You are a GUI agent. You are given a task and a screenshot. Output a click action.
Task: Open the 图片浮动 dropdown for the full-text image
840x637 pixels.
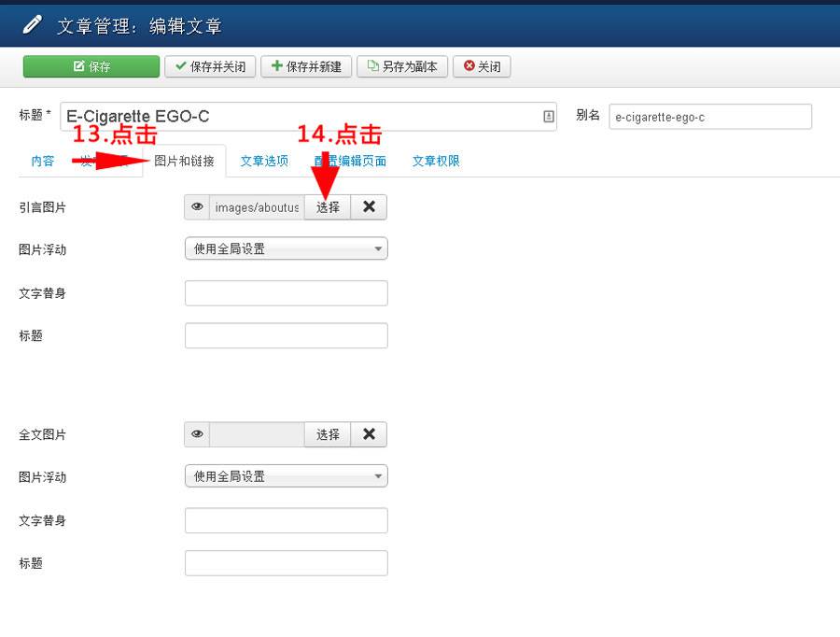point(286,475)
